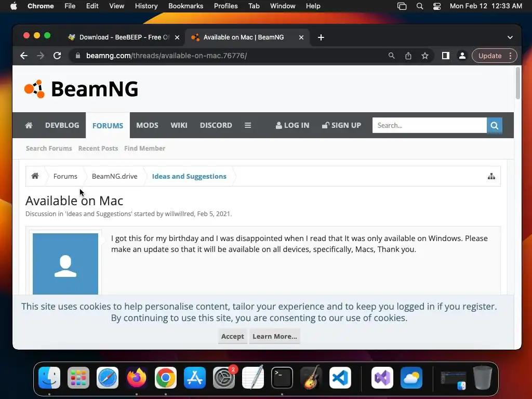532x399 pixels.
Task: Reload the page
Action: tap(57, 56)
